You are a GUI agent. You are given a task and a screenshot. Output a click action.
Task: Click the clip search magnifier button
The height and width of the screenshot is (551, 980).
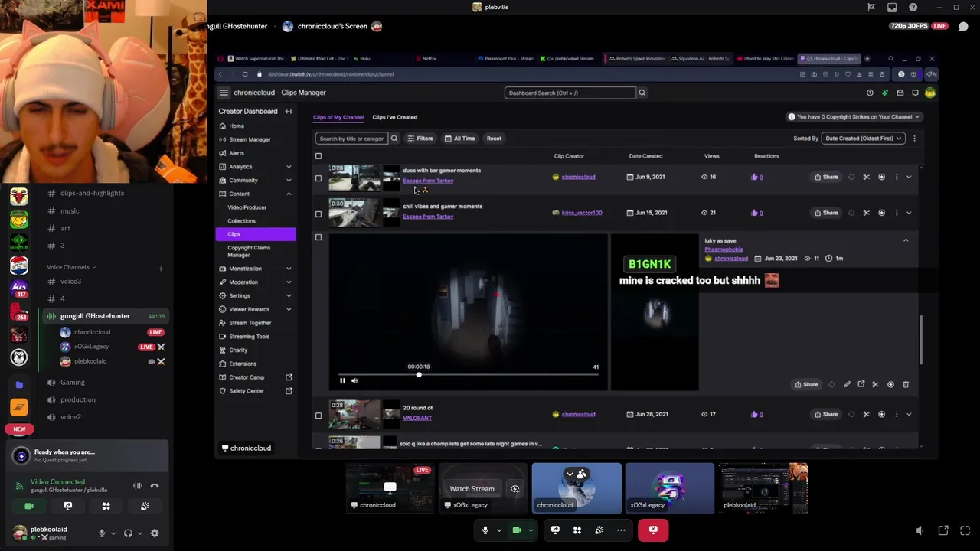click(x=394, y=139)
